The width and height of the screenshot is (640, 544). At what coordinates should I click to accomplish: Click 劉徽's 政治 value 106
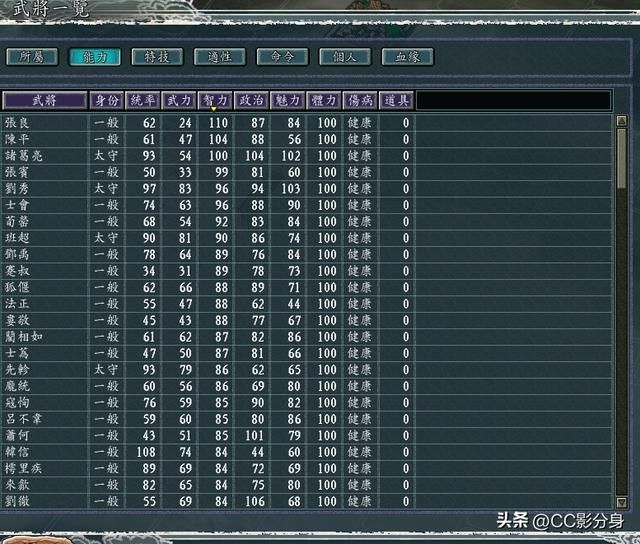[x=255, y=501]
